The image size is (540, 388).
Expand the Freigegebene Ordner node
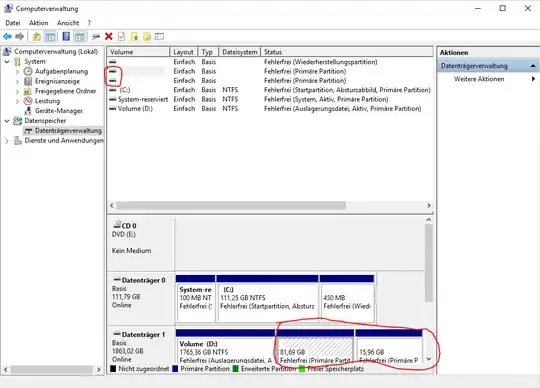pos(17,92)
